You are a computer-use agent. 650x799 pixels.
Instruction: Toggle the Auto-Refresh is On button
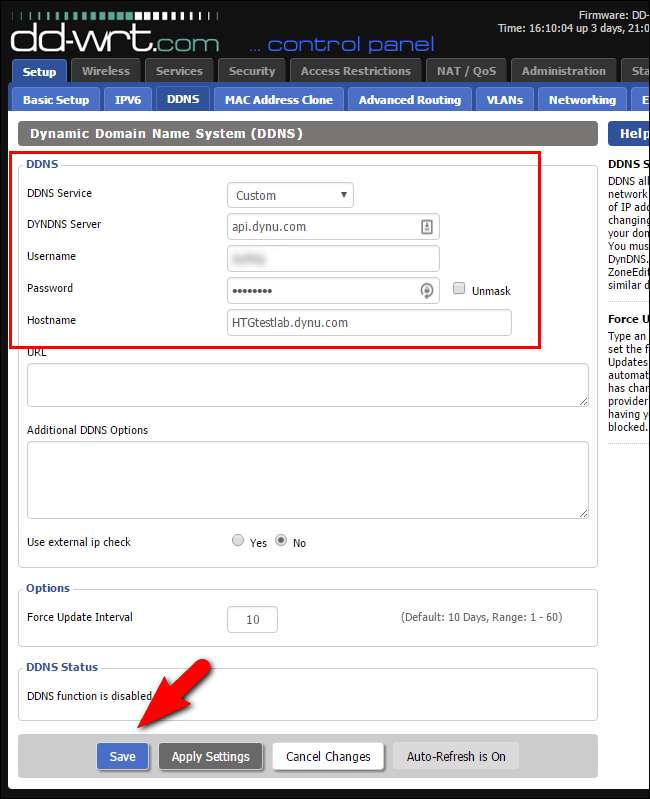456,757
